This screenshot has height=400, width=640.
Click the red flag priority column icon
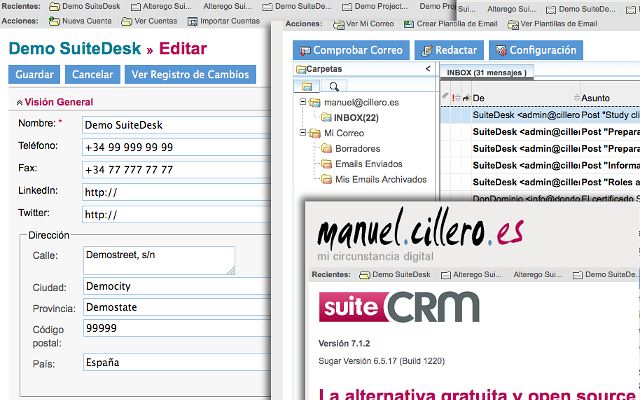click(x=453, y=98)
